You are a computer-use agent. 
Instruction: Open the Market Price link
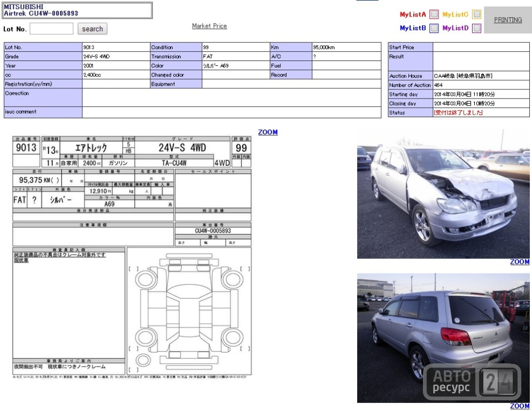pos(210,26)
